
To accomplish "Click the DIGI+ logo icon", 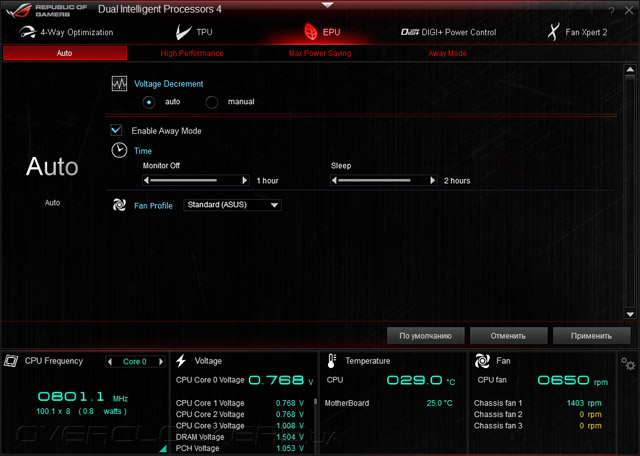I will click(410, 32).
